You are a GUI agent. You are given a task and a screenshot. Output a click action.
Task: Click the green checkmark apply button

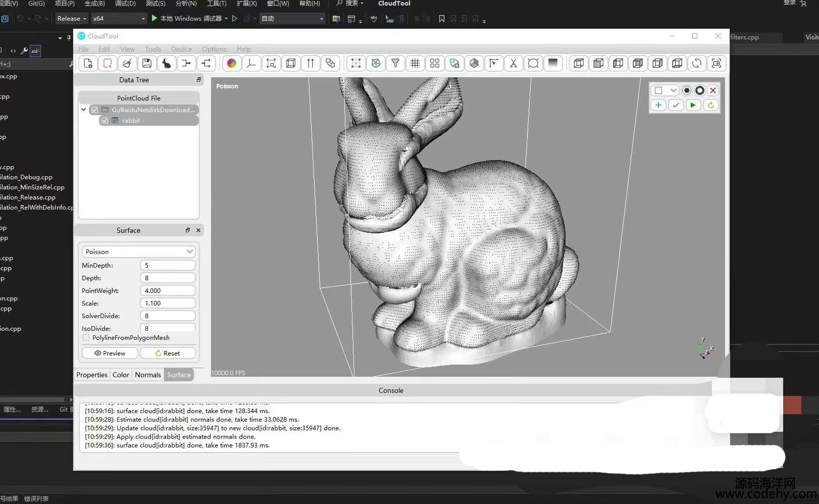[x=676, y=105]
